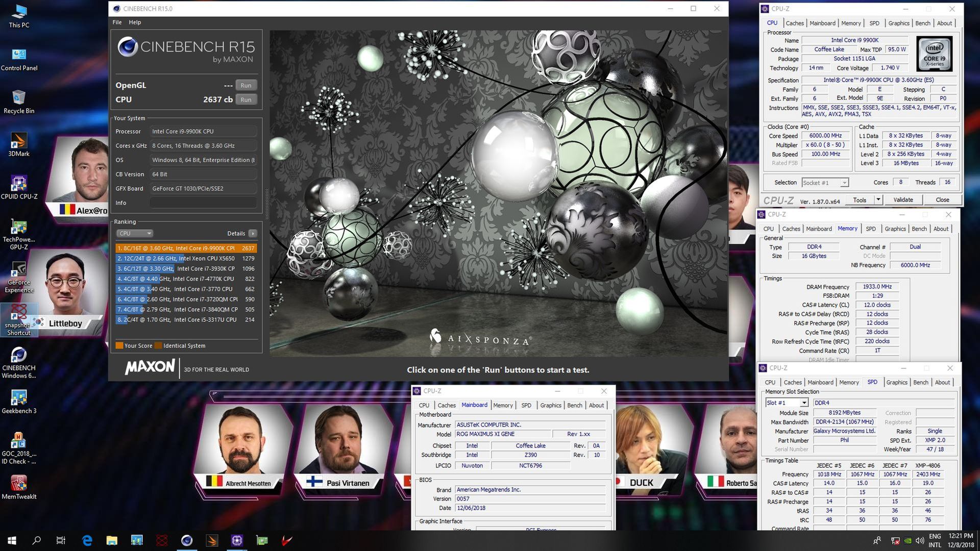Open Bench tab in top CPU-Z window

click(923, 23)
